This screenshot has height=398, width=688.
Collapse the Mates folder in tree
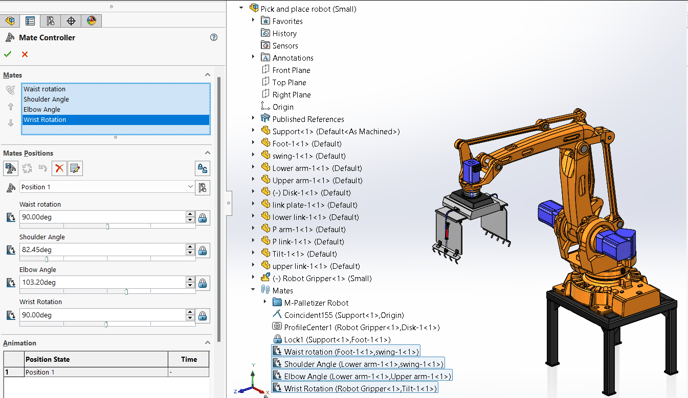[253, 290]
